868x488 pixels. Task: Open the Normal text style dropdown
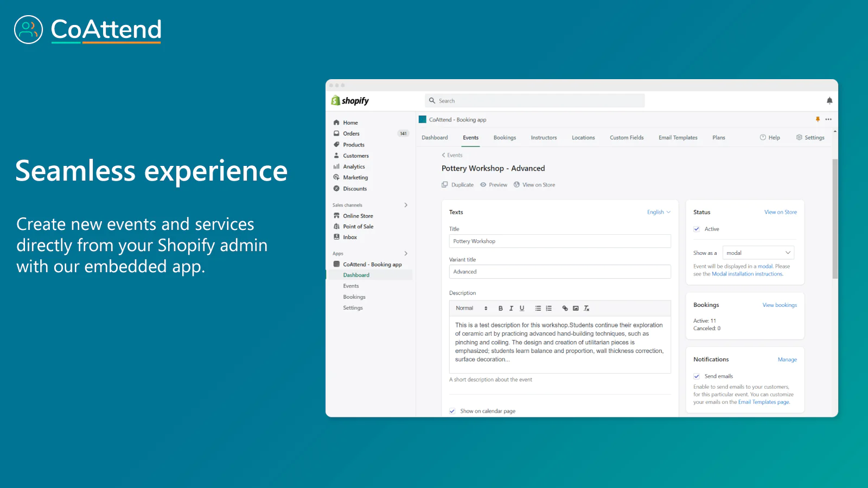[471, 308]
